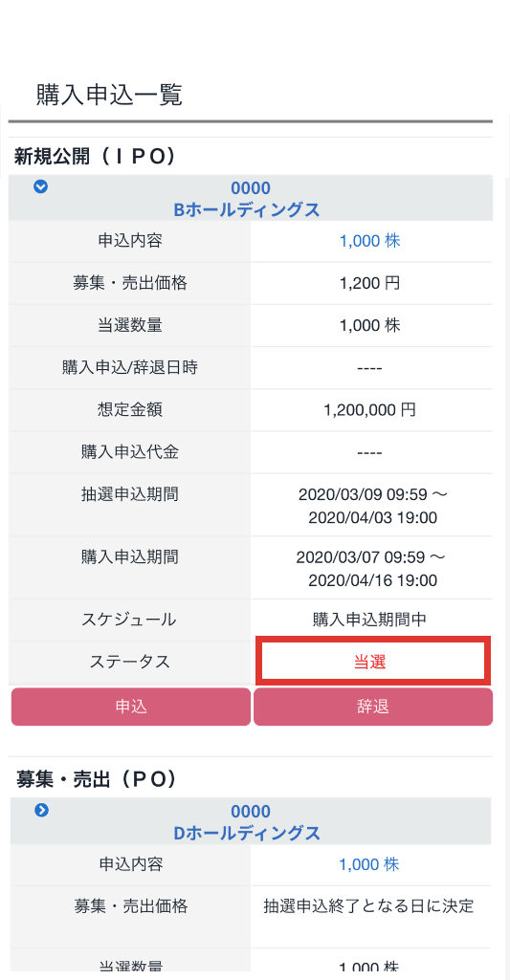
Task: Open the Dホールディングス stock link
Action: coord(247,833)
